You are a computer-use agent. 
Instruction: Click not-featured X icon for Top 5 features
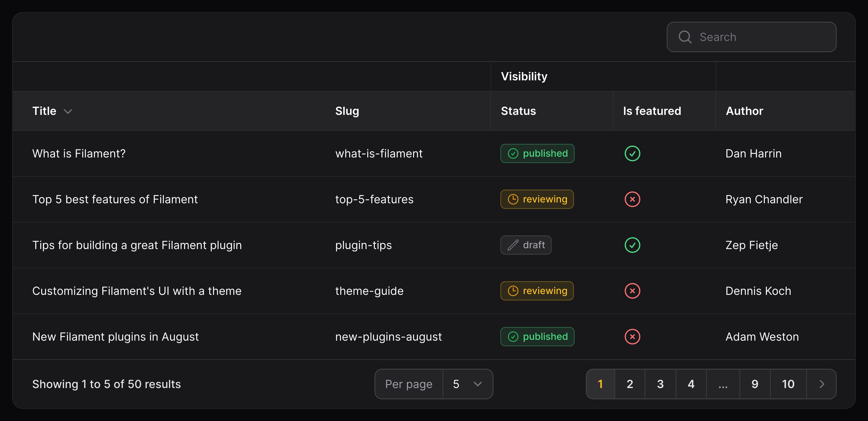633,199
